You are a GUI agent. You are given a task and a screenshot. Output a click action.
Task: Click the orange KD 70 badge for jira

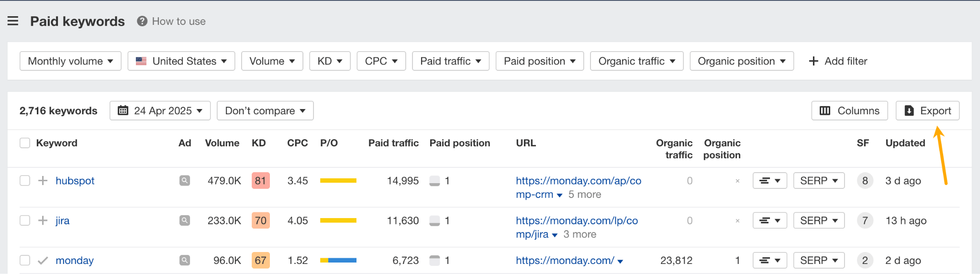pos(260,220)
